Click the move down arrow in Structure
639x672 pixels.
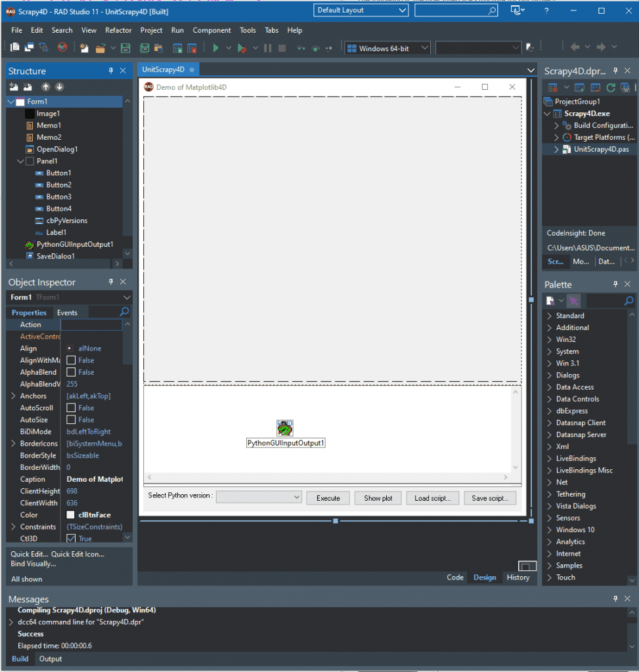point(60,87)
